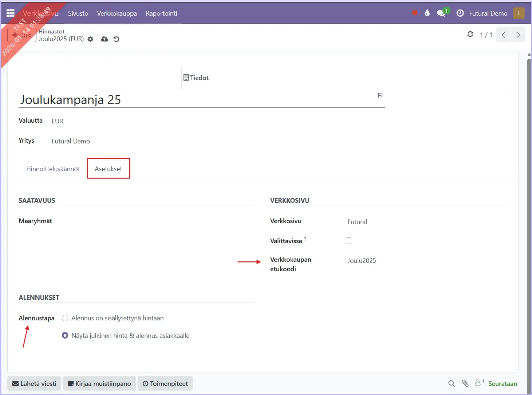Screen dimensions: 532x395
Task: Open the Verkkosivu dropdown showing Futural
Action: (x=401, y=222)
